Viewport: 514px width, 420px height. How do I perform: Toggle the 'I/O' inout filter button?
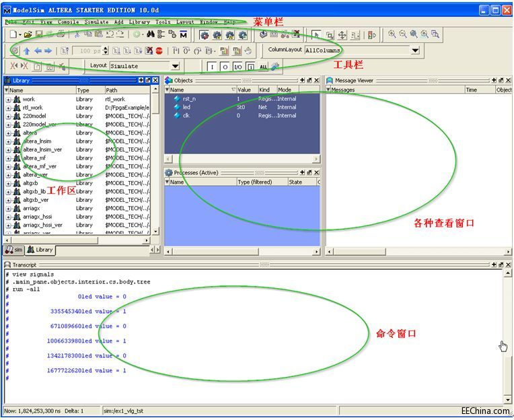click(237, 67)
